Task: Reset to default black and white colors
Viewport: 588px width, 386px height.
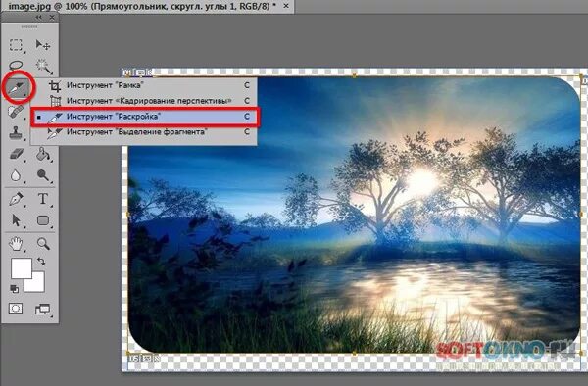Action: 15,289
